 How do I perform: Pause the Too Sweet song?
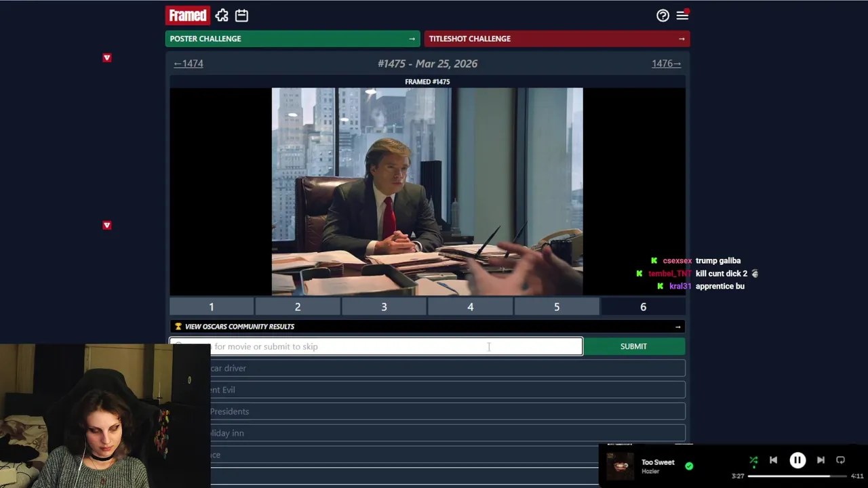[797, 460]
